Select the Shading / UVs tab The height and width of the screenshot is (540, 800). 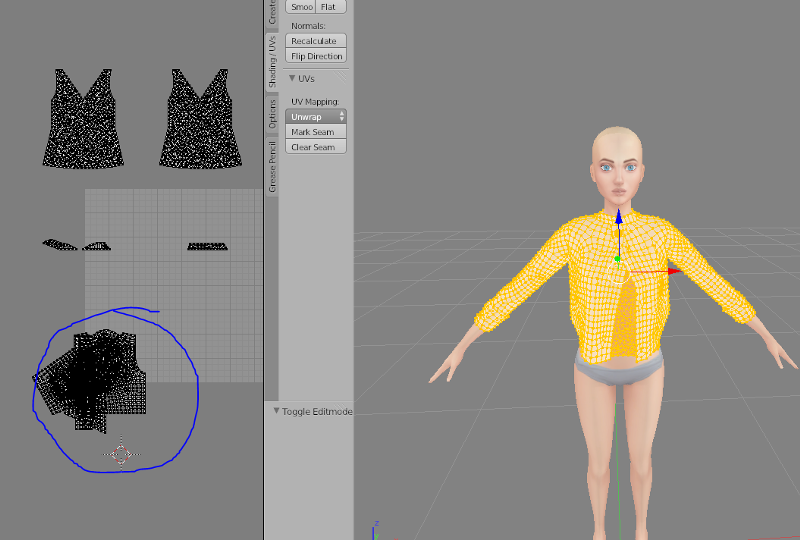[271, 61]
